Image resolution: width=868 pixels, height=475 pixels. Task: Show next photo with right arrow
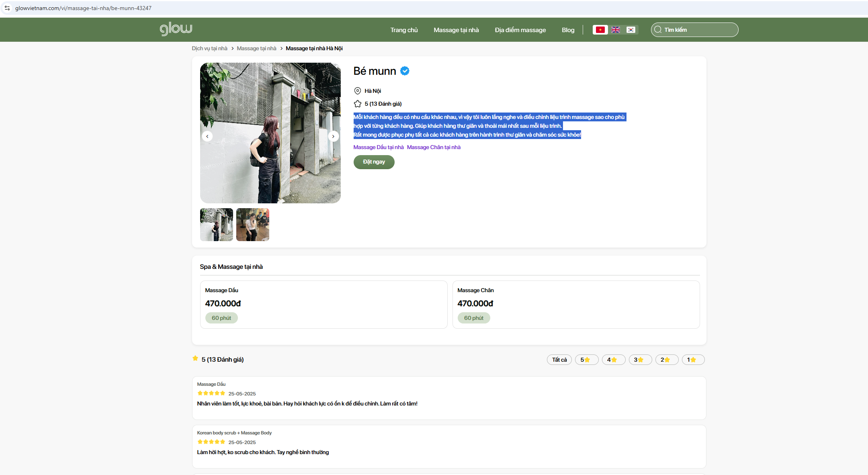[x=333, y=136]
